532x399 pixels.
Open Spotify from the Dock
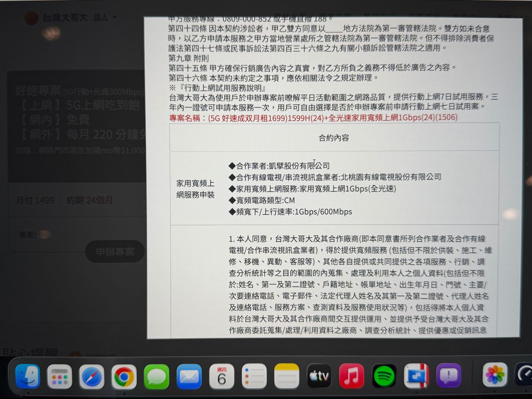pyautogui.click(x=384, y=376)
